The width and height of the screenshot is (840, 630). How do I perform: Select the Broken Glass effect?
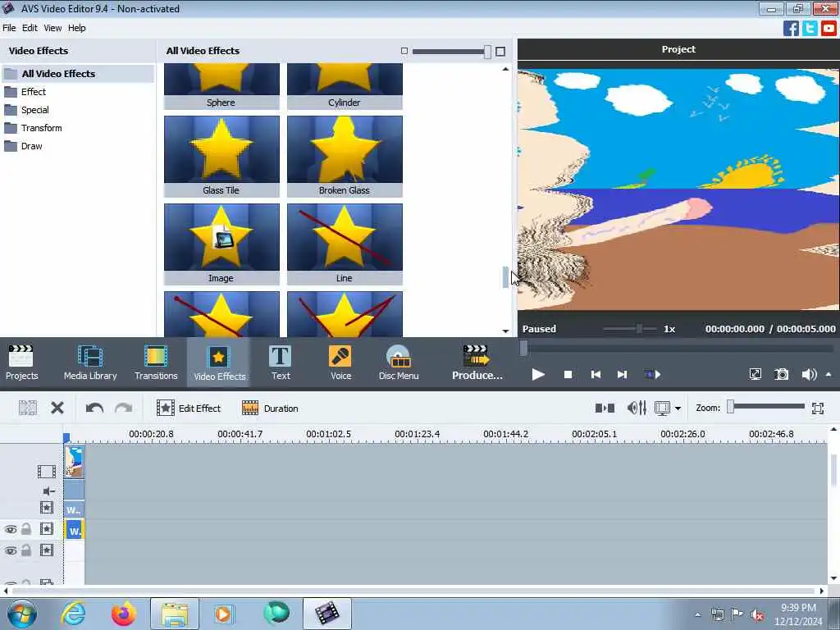[345, 157]
